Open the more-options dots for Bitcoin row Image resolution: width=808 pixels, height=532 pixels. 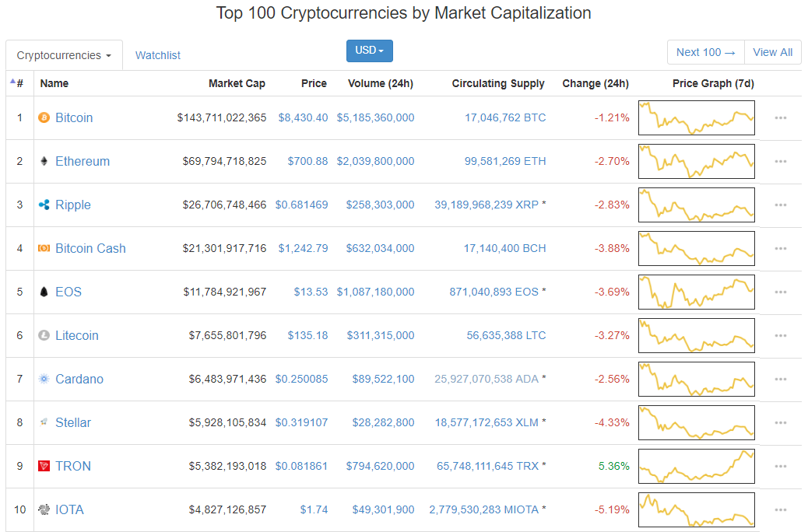click(780, 118)
